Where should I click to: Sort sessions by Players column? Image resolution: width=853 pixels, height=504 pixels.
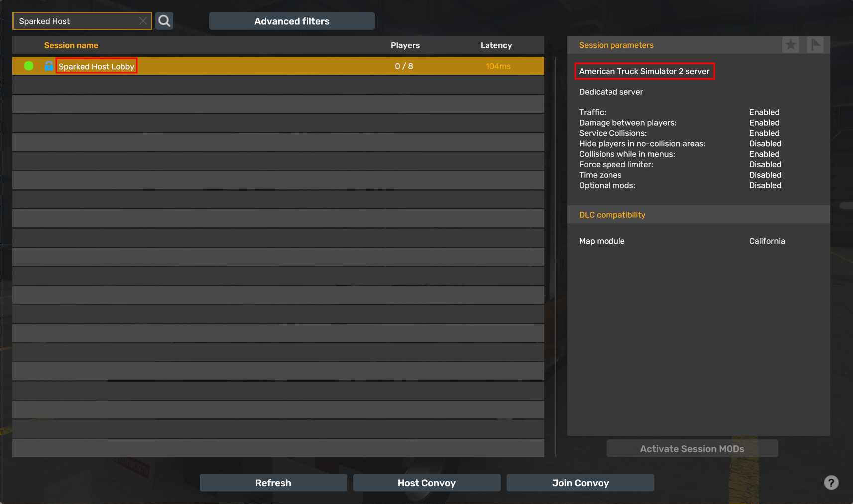tap(405, 45)
